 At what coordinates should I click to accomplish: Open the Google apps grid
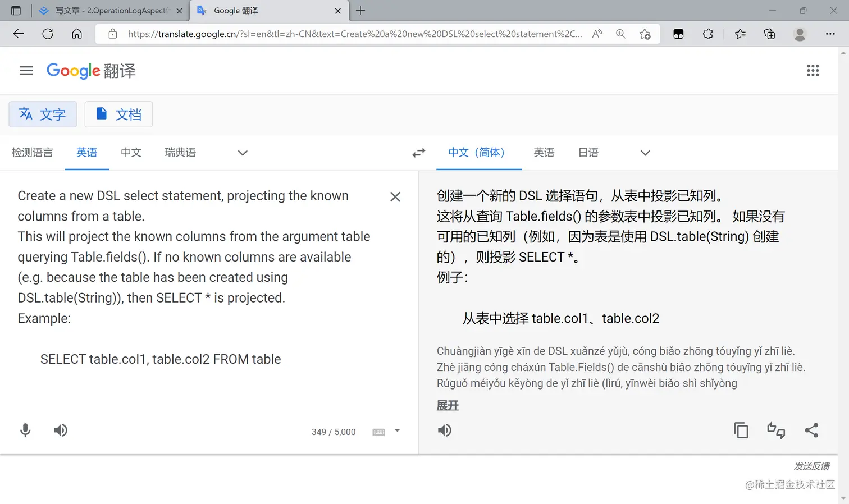click(x=813, y=71)
